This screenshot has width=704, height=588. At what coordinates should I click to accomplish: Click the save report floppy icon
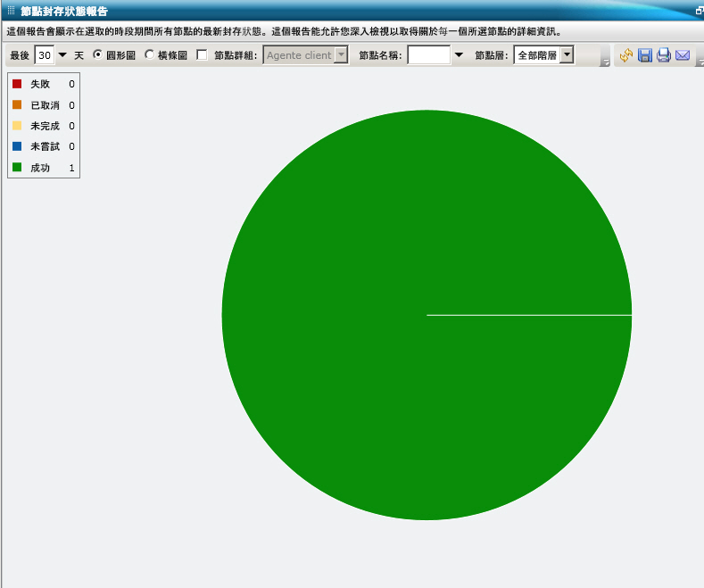(645, 55)
